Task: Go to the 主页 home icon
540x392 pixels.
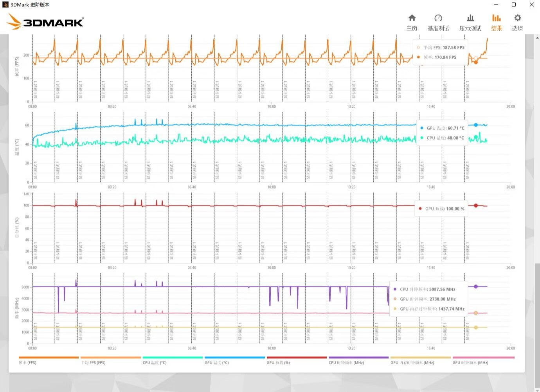Action: (412, 23)
